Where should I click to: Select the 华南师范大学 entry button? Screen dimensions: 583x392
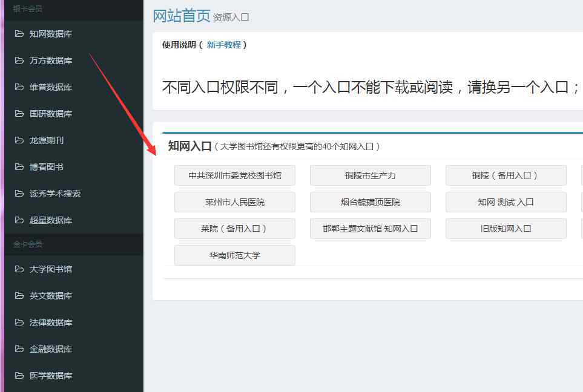pos(235,255)
